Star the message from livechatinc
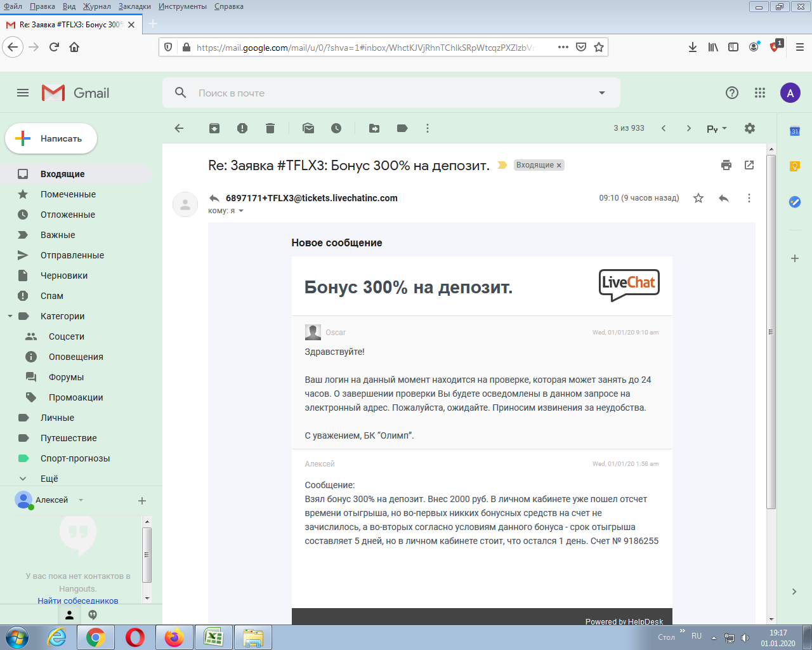The image size is (812, 650). [698, 198]
